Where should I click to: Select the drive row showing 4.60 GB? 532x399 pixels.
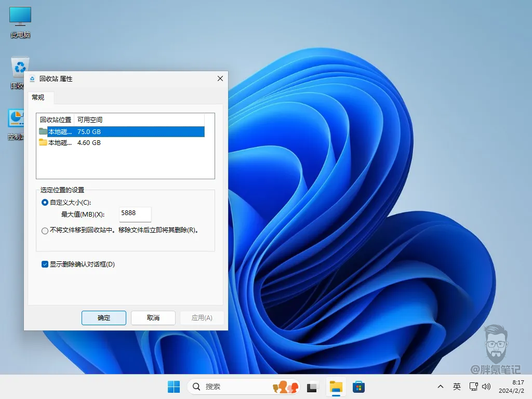122,142
